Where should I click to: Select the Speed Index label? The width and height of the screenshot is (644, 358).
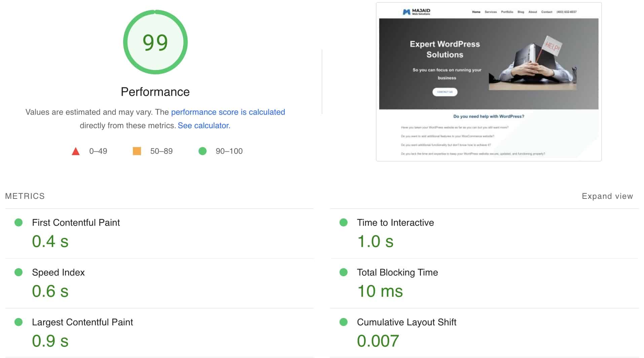coord(58,272)
